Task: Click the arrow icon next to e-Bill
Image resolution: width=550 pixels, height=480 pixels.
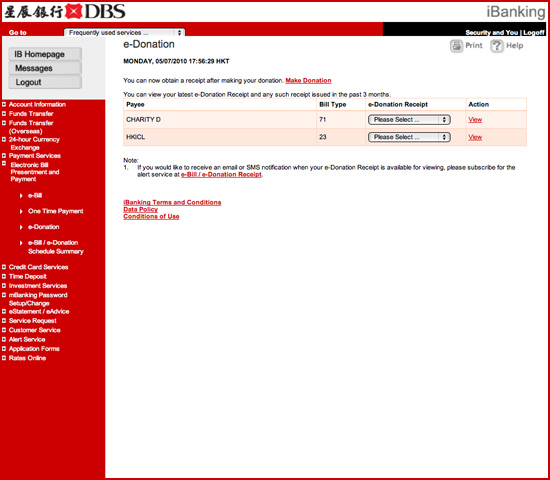Action: point(21,195)
